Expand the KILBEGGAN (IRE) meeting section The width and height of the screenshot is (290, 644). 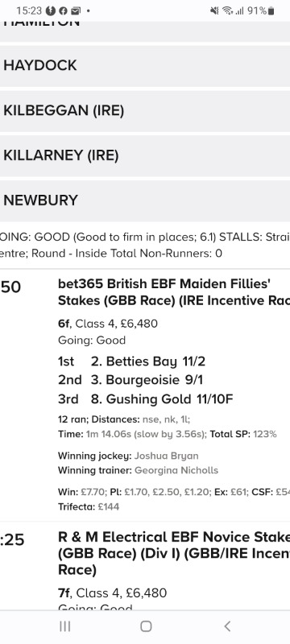click(145, 111)
